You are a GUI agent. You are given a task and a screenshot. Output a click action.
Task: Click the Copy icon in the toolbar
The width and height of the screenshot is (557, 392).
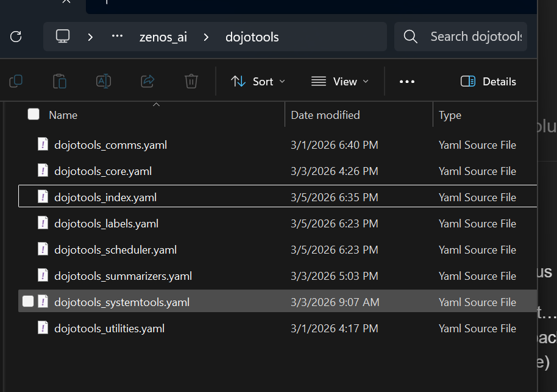(x=16, y=81)
